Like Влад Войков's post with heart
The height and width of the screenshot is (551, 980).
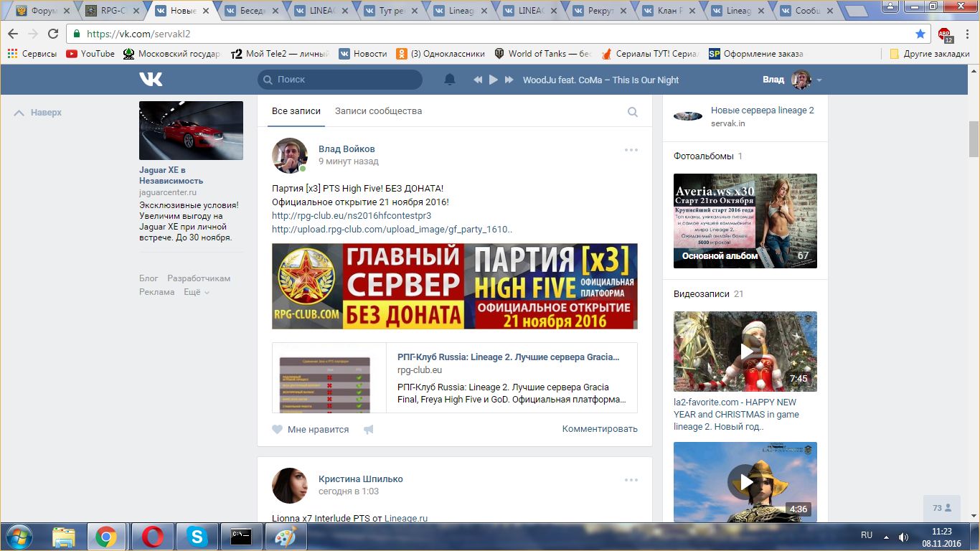tap(278, 430)
